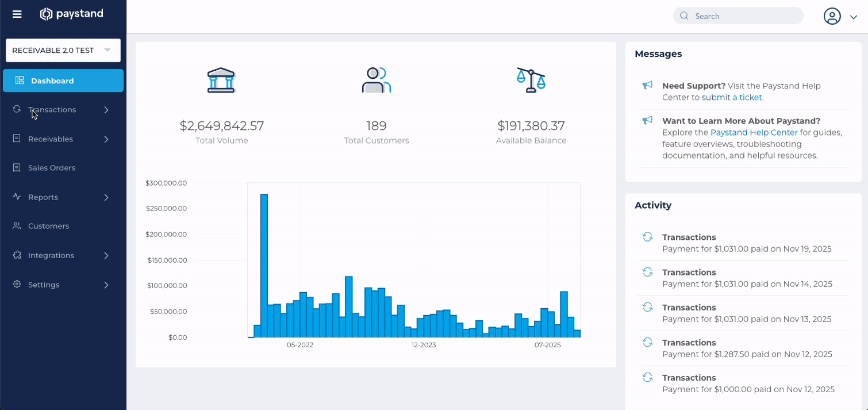Image resolution: width=868 pixels, height=410 pixels.
Task: Toggle the hamburger menu icon
Action: [17, 14]
